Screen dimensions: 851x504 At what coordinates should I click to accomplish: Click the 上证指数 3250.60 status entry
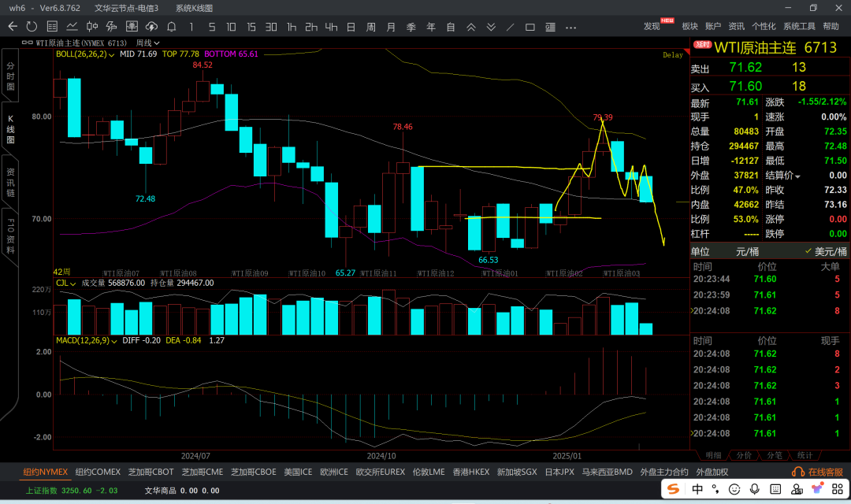[72, 491]
